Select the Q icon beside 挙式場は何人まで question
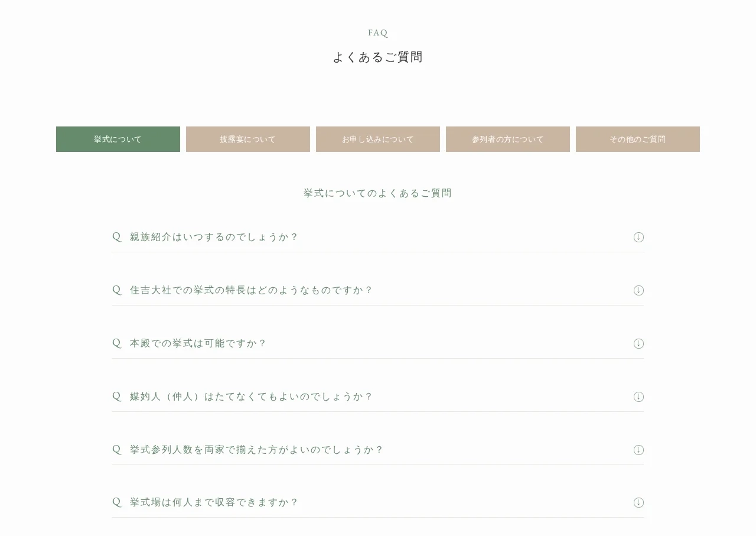The image size is (756, 536). (x=116, y=502)
